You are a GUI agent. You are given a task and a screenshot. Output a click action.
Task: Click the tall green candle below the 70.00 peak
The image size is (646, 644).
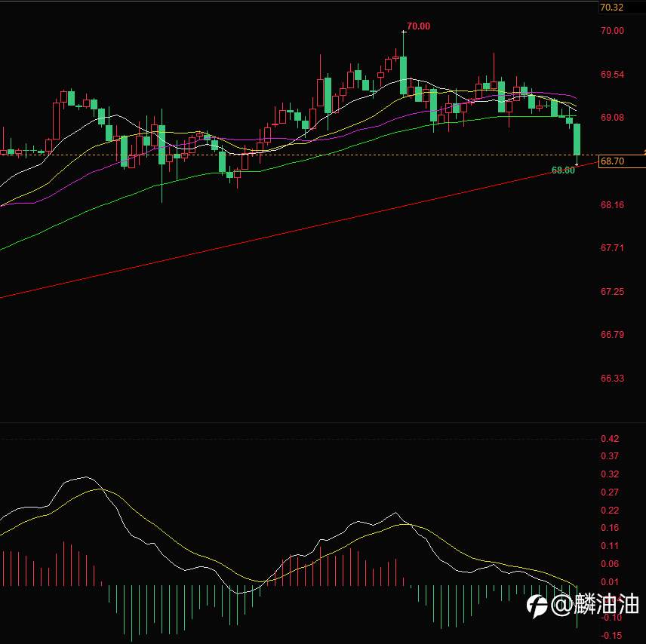pyautogui.click(x=403, y=75)
